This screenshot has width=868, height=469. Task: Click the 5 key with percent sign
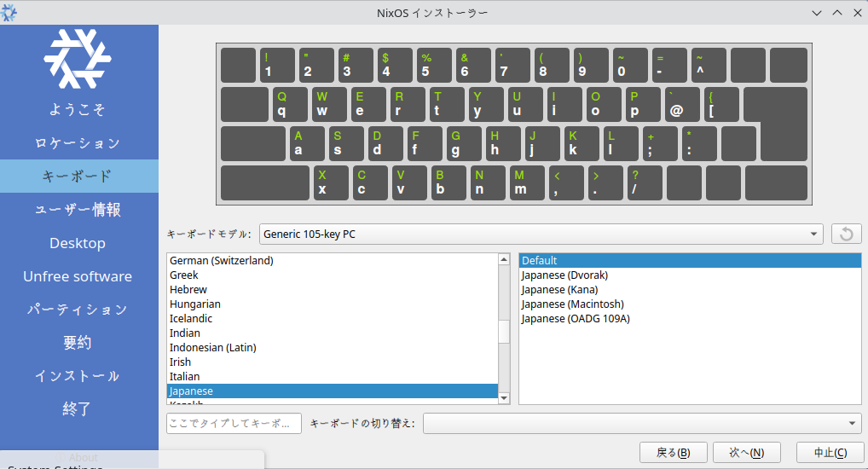coord(434,66)
